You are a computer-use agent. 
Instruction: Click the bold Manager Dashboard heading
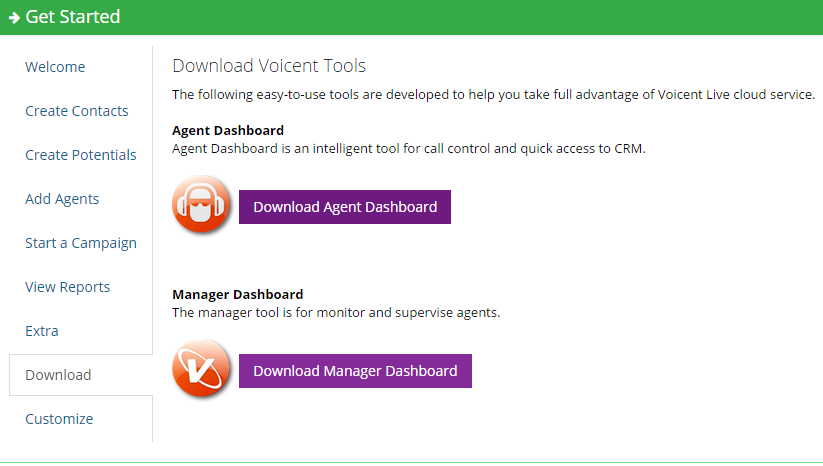[238, 294]
